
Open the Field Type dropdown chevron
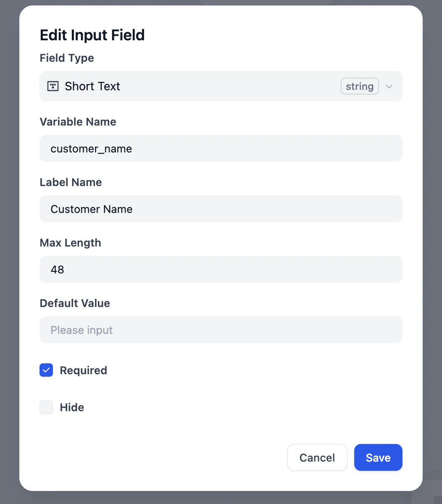pos(389,86)
